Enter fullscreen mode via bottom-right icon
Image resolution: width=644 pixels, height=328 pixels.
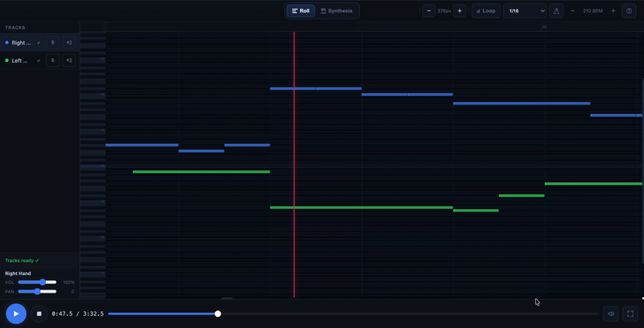(630, 314)
